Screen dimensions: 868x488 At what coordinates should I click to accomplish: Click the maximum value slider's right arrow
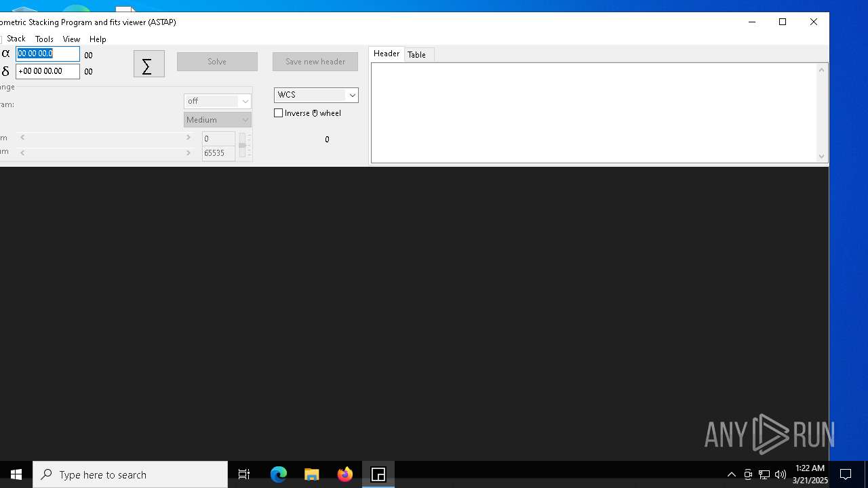click(x=189, y=153)
